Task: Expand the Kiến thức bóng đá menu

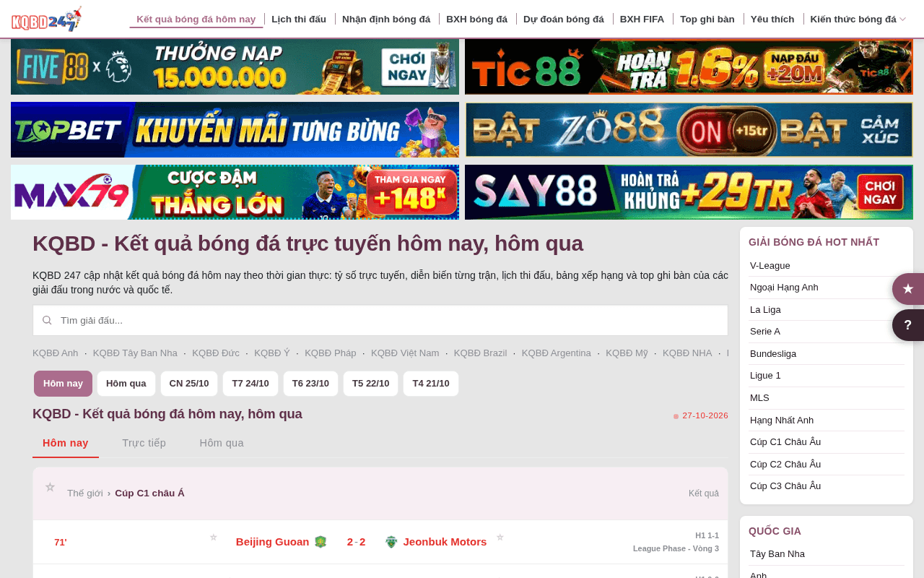Action: click(858, 19)
